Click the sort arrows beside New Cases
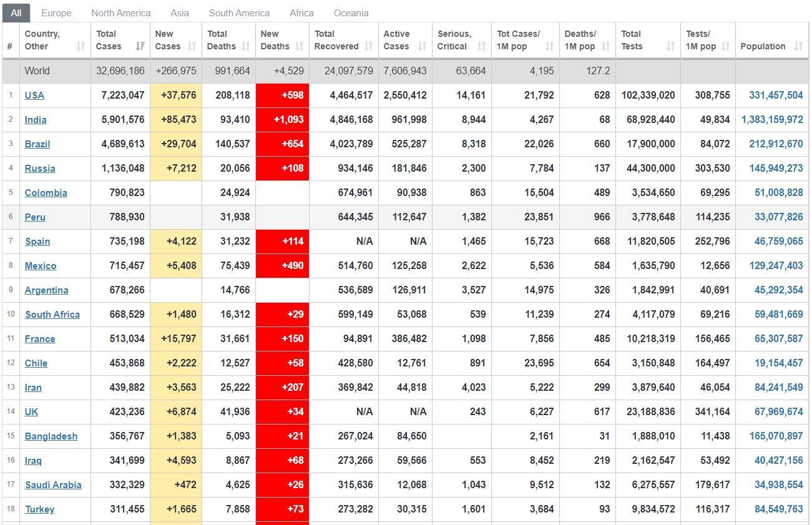Screen dimensions: 812x525 [192, 46]
